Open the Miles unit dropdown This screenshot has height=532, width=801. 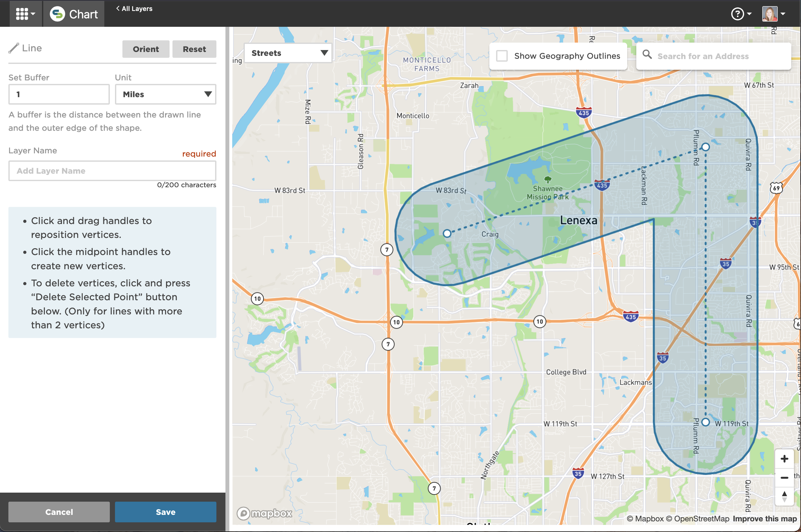coord(165,94)
